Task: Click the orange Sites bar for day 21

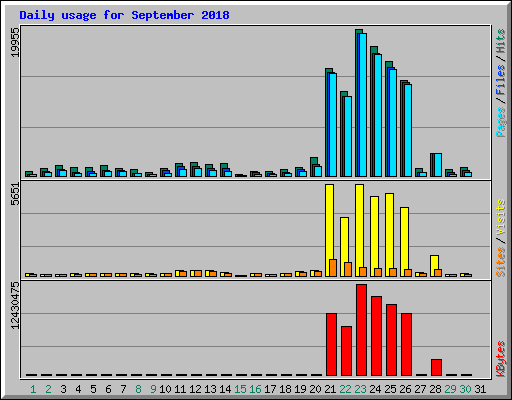Action: click(x=333, y=268)
